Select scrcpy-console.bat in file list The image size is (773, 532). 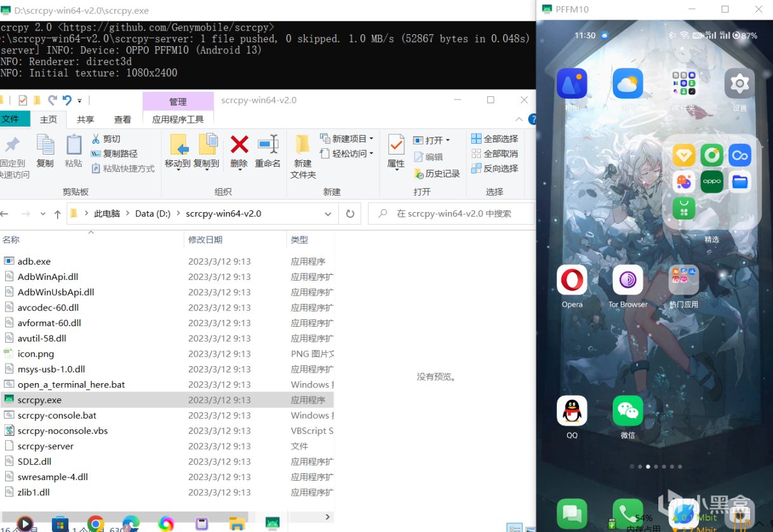tap(57, 415)
